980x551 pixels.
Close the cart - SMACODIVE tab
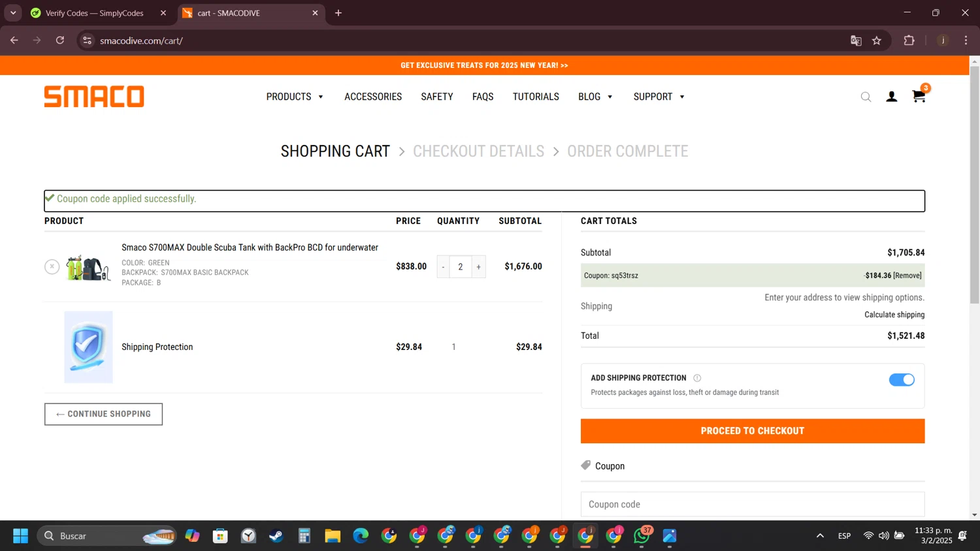(315, 13)
